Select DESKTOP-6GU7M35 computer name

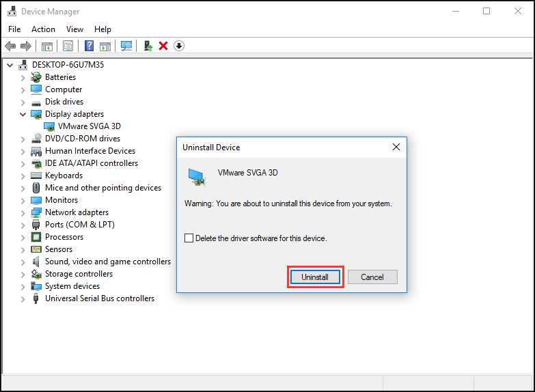tap(68, 65)
